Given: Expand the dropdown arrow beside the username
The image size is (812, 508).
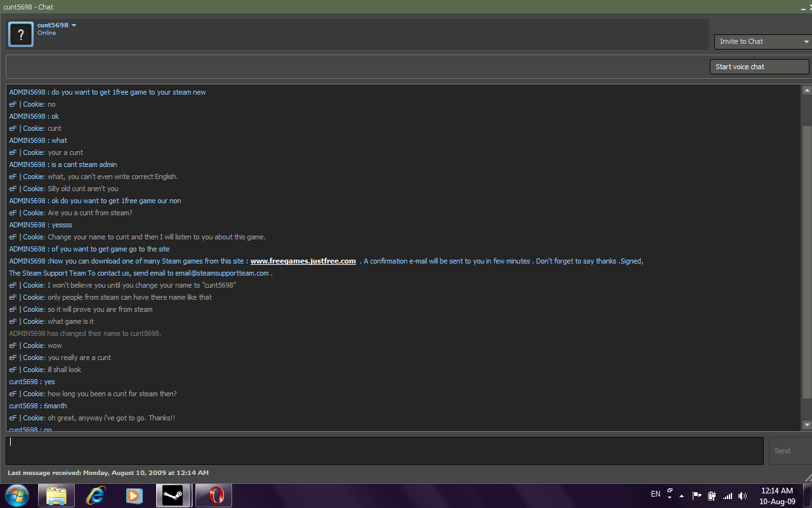Looking at the screenshot, I should tap(74, 25).
